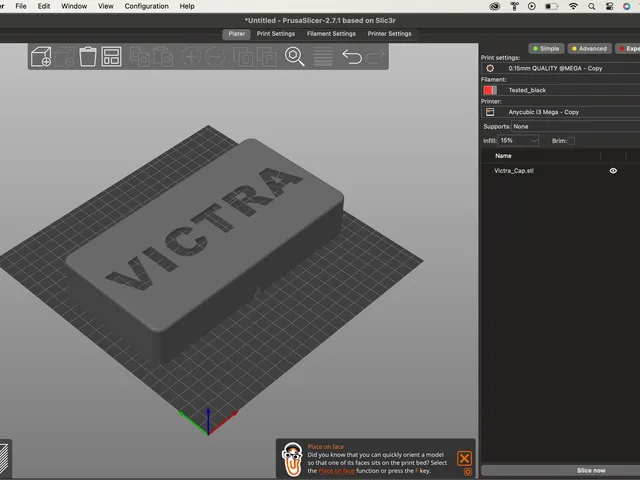This screenshot has height=480, width=640.
Task: Switch to Advanced mode
Action: pos(590,49)
